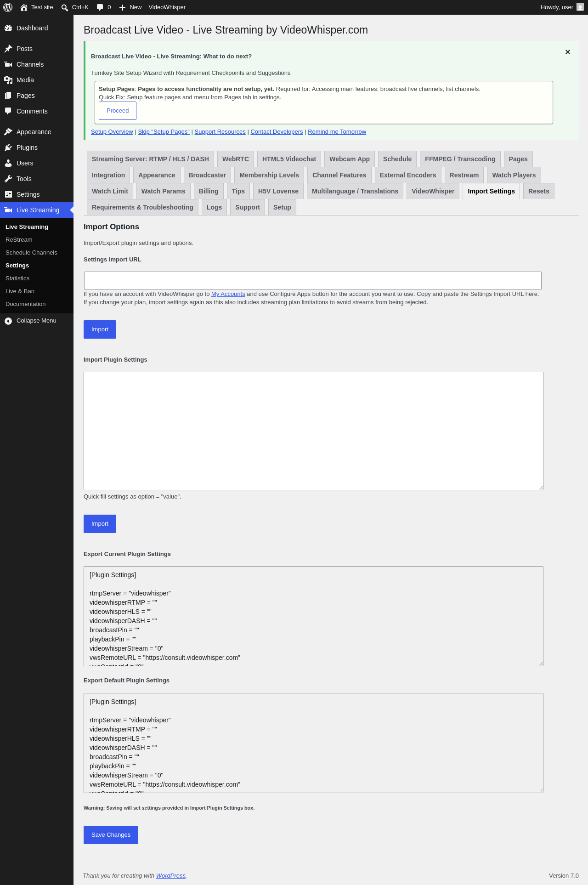Image resolution: width=588 pixels, height=885 pixels.
Task: Click the Posts pushpin icon
Action: pos(8,49)
